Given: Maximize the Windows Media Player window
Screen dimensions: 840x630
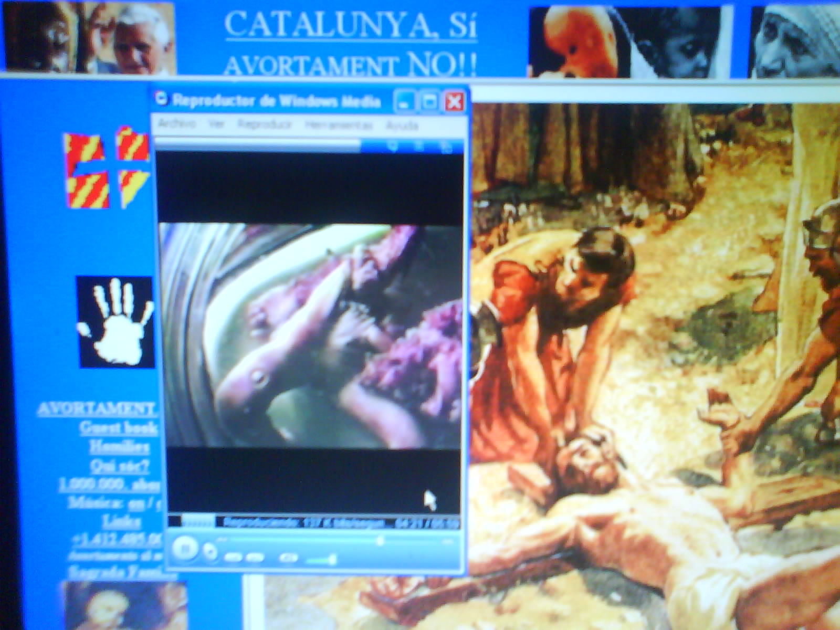Looking at the screenshot, I should [429, 102].
